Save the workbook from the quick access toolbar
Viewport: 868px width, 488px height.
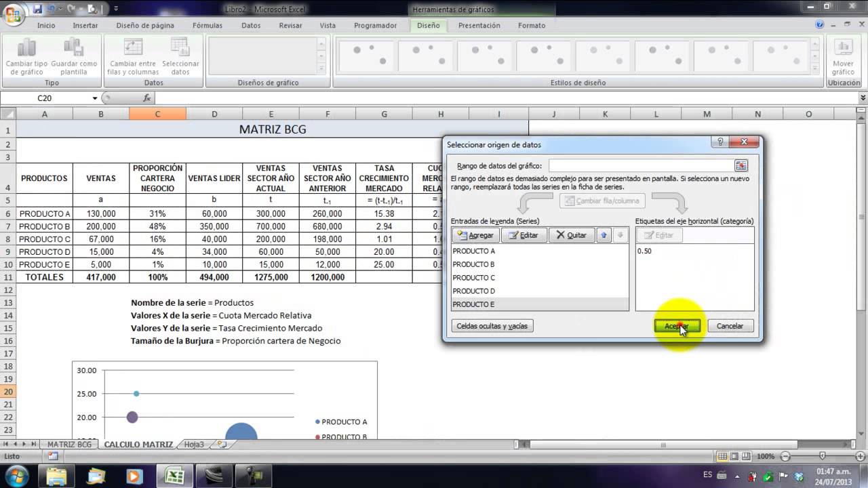37,9
